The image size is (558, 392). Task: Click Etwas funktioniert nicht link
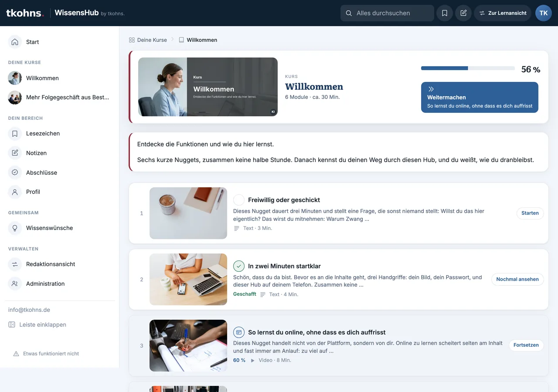[x=51, y=354]
